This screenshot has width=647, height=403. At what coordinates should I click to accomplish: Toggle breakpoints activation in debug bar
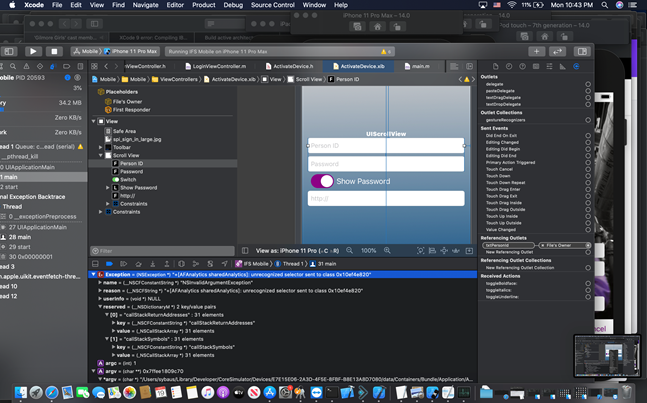click(109, 264)
